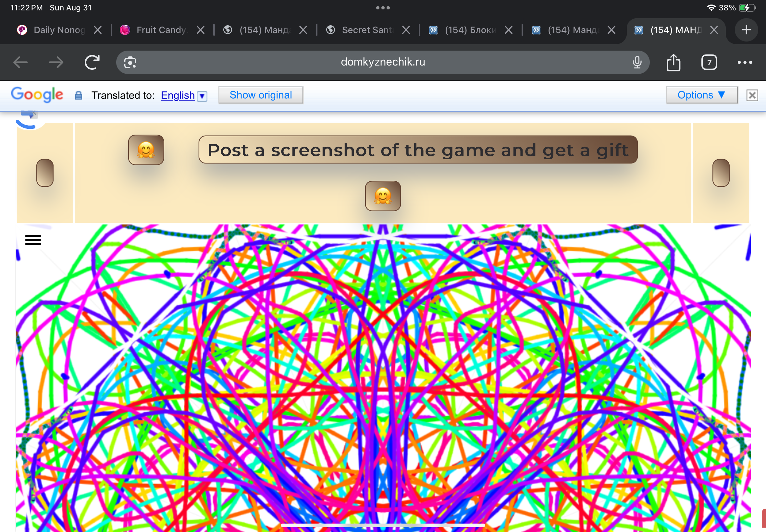Close the Daily Nonogram tab
This screenshot has width=766, height=532.
[x=98, y=30]
